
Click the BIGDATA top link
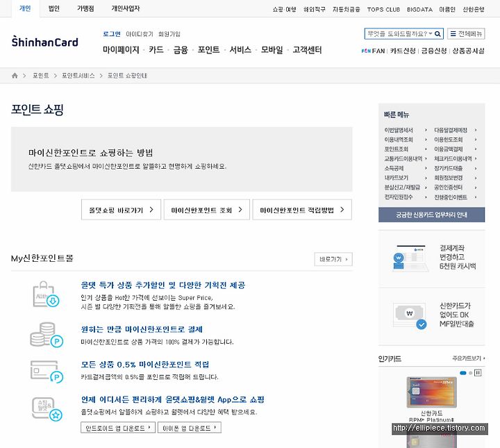click(x=419, y=10)
